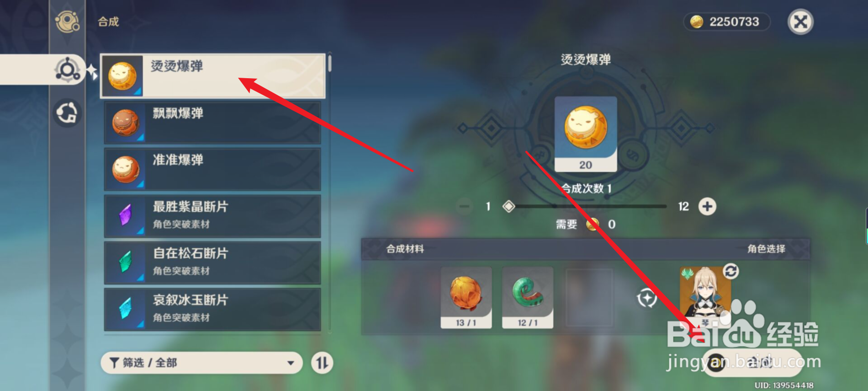Click the sort order arrows icon
Screen dimensions: 868x391
tap(322, 363)
